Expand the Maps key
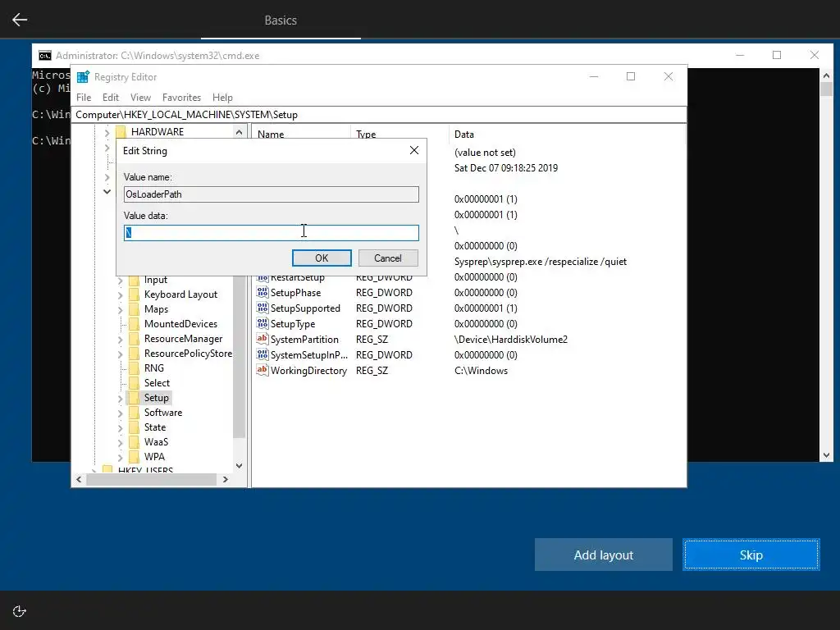The width and height of the screenshot is (840, 630). coord(120,309)
